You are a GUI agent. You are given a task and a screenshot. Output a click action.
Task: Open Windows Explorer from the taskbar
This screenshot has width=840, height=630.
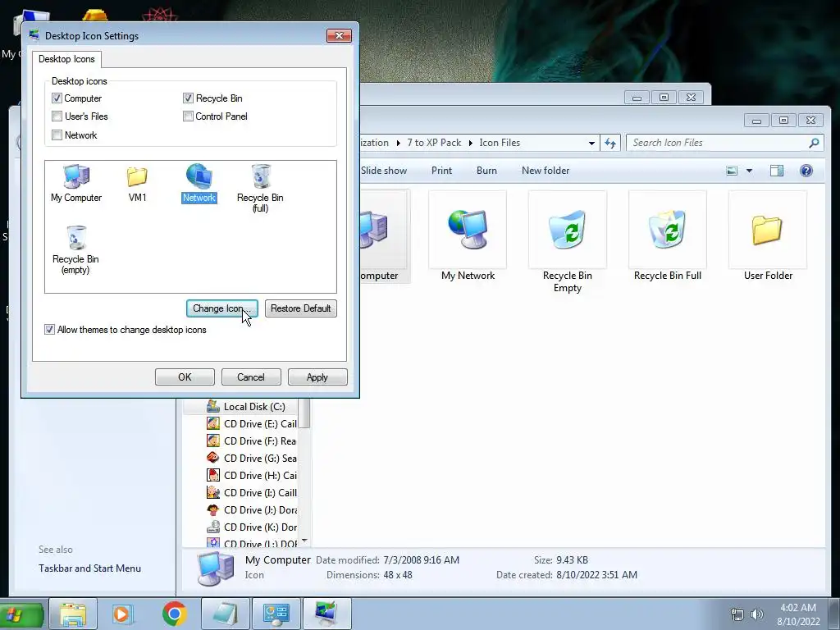click(73, 614)
